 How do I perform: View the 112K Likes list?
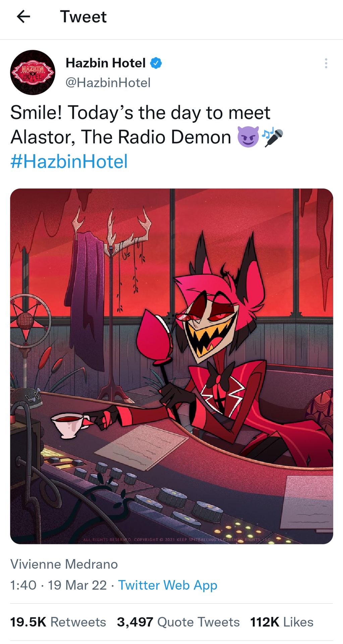pyautogui.click(x=282, y=622)
